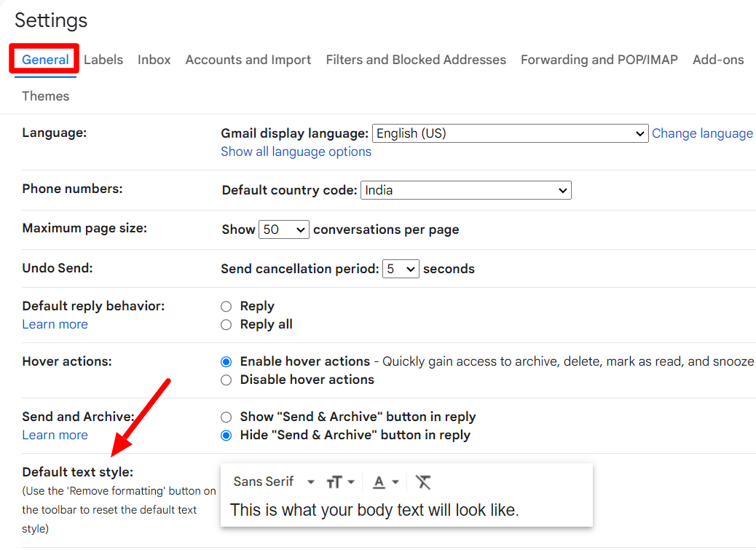
Task: Open the Send cancellation period dropdown
Action: coord(401,269)
